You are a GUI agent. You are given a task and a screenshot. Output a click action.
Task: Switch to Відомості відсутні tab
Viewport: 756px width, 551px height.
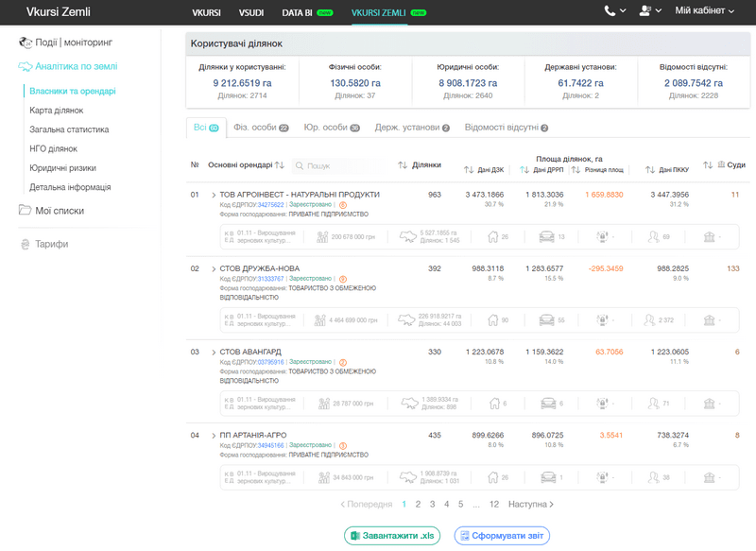pos(507,128)
